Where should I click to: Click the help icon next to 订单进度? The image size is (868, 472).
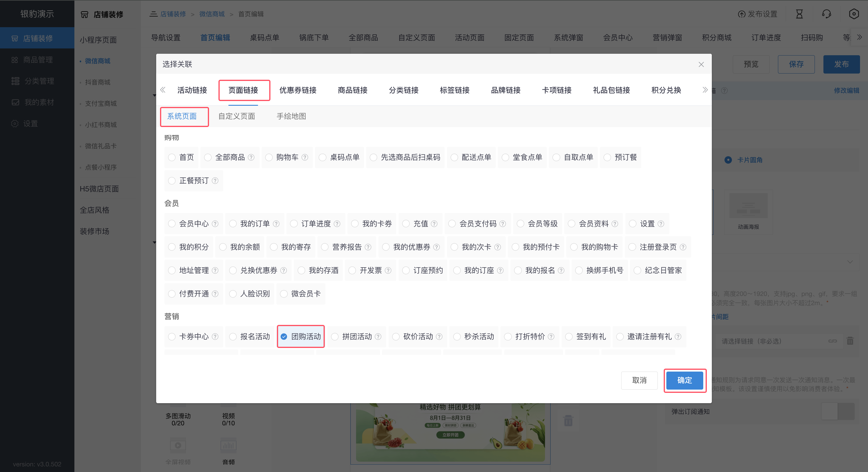tap(337, 224)
